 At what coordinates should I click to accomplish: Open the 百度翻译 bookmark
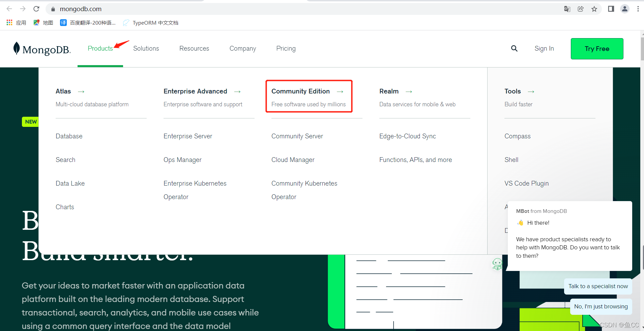click(x=88, y=23)
